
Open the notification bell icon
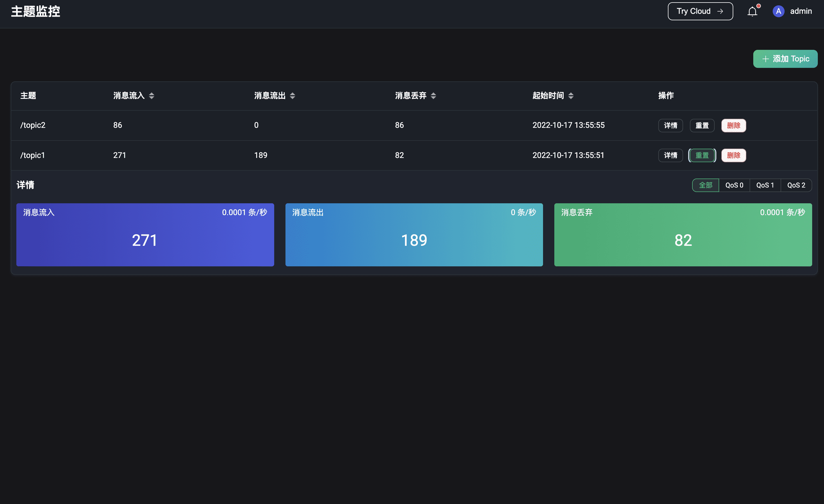click(x=752, y=12)
